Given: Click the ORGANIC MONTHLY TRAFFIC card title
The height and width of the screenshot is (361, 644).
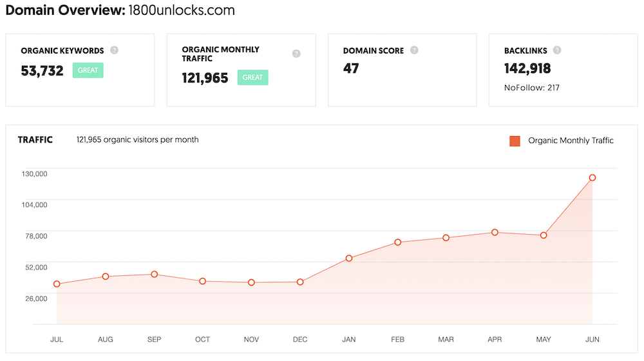Looking at the screenshot, I should (x=220, y=54).
